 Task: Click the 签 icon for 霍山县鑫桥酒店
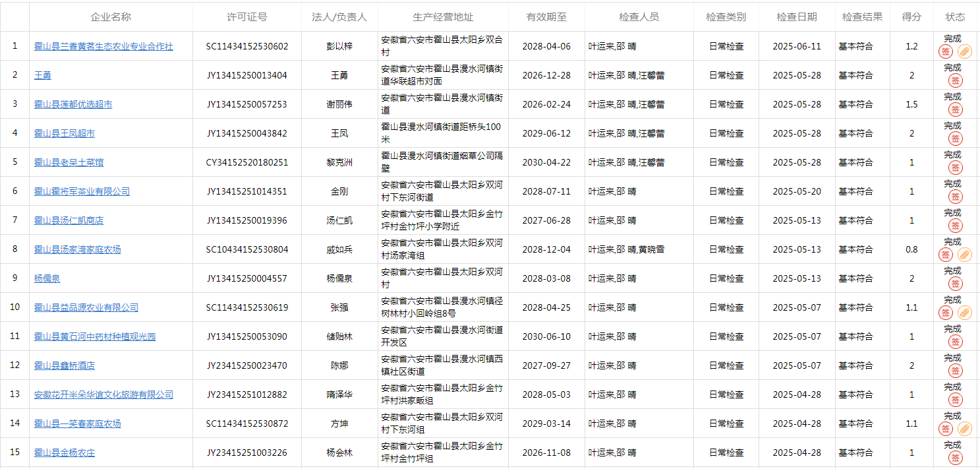pos(955,371)
